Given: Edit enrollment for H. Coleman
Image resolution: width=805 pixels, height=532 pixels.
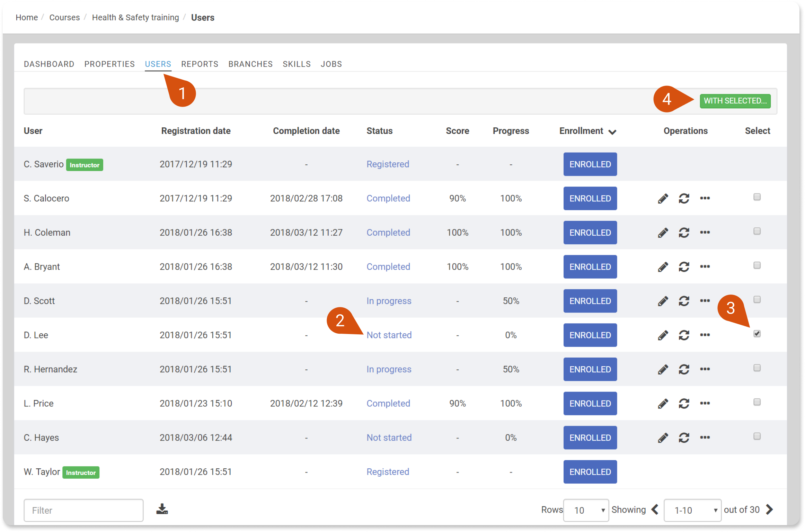Looking at the screenshot, I should (663, 233).
